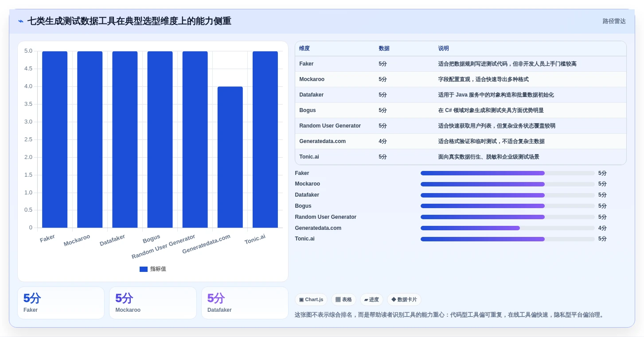
Task: Click the 4分 value beside Generatedata.com progress
Action: click(602, 228)
